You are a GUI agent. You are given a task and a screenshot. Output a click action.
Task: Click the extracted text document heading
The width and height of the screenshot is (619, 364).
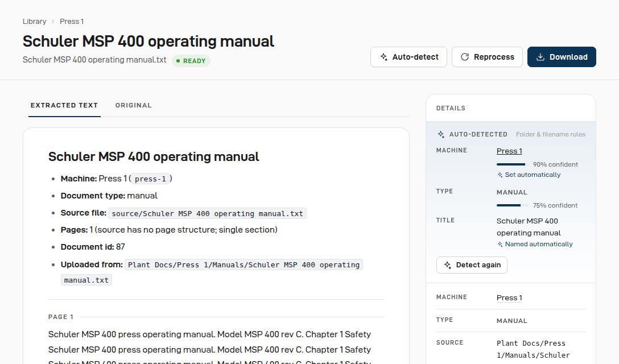point(154,157)
